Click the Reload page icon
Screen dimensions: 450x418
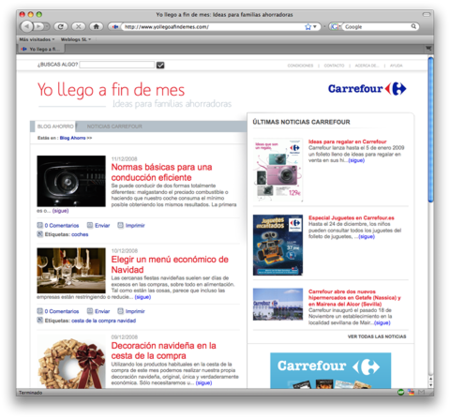click(60, 26)
